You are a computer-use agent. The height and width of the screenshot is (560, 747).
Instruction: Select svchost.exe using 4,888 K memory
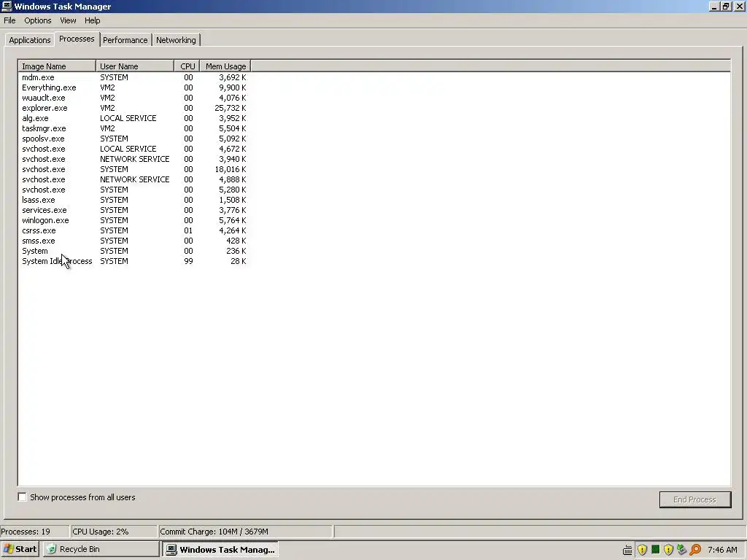pyautogui.click(x=134, y=179)
